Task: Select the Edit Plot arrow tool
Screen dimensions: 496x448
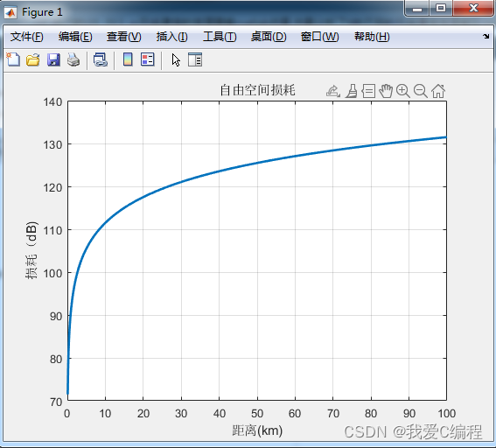Action: (176, 59)
